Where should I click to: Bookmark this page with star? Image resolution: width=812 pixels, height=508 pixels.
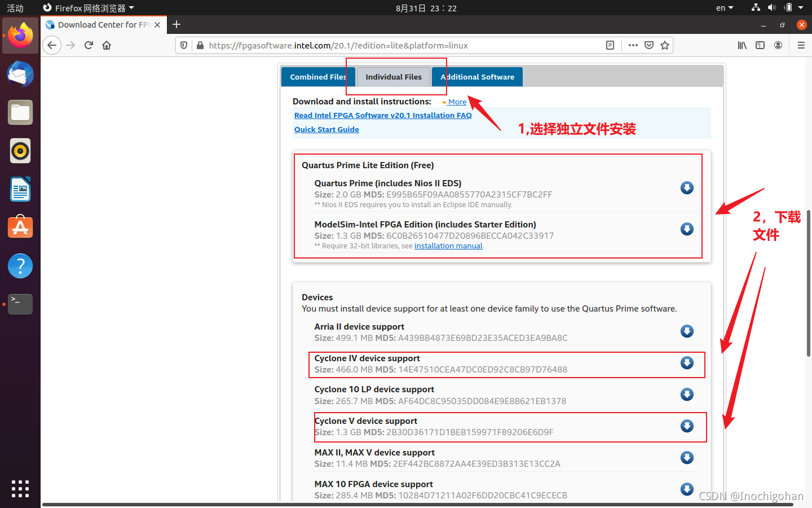665,45
